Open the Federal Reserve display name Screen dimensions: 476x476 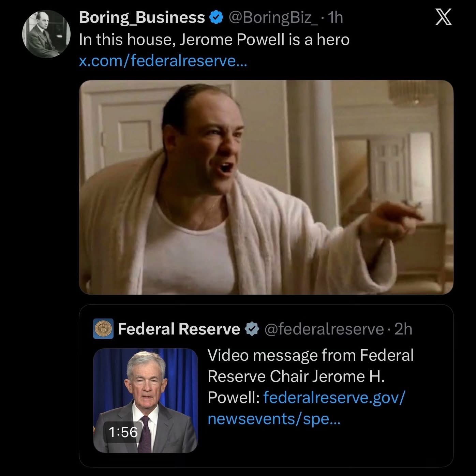click(x=179, y=329)
